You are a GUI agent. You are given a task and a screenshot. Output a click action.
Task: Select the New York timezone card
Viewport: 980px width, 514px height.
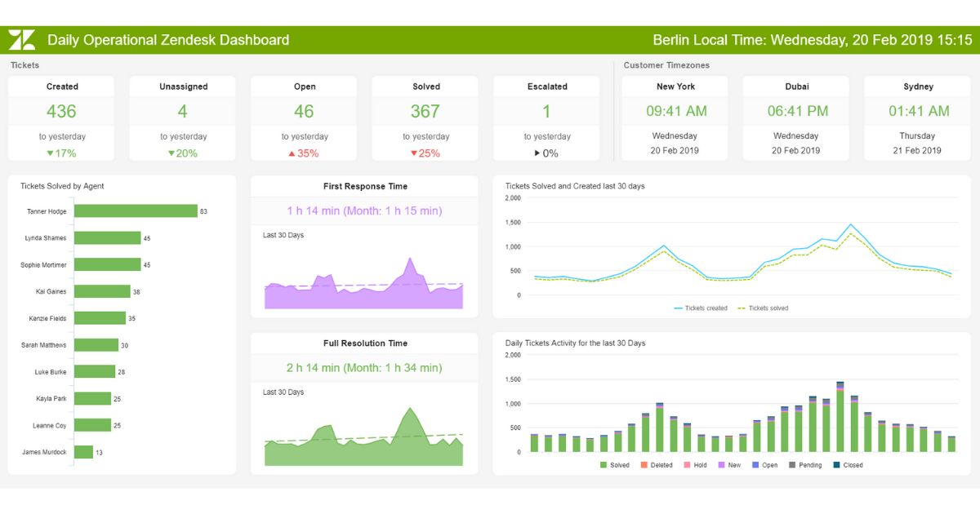(x=675, y=118)
